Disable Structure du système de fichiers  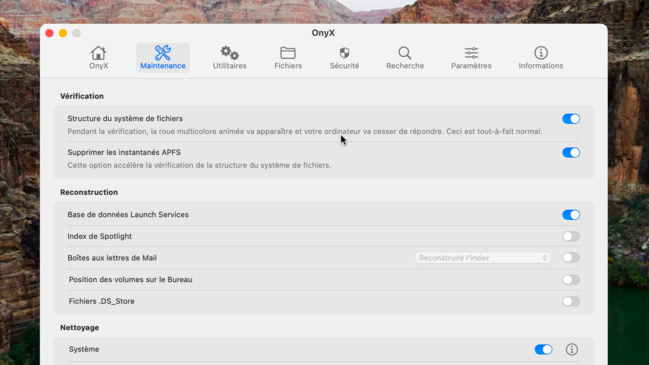click(x=571, y=119)
